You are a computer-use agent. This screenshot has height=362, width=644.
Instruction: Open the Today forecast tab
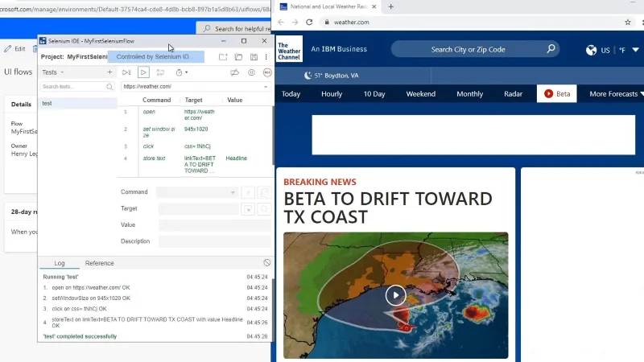(x=291, y=94)
